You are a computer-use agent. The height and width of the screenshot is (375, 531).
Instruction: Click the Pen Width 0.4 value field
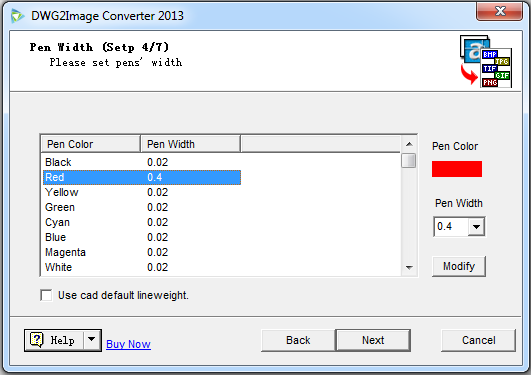[x=451, y=227]
